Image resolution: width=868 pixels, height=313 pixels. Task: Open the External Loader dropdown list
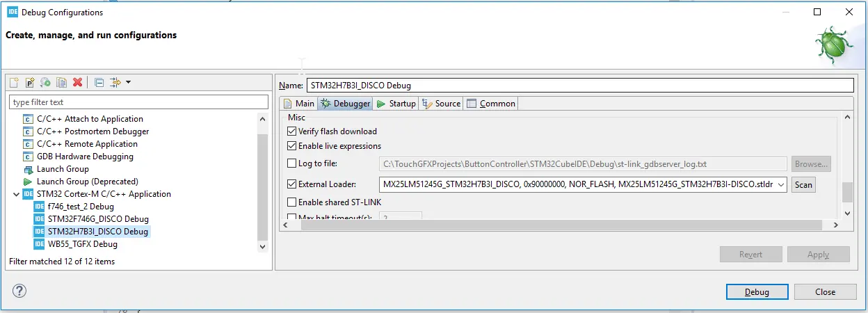(780, 185)
